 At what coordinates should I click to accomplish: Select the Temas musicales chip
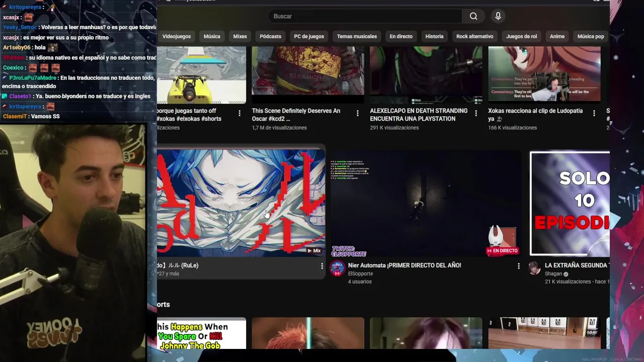(x=357, y=36)
